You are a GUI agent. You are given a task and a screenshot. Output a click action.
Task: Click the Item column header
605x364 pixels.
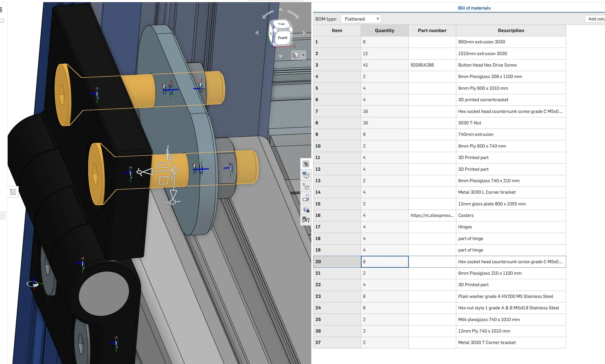pos(337,30)
